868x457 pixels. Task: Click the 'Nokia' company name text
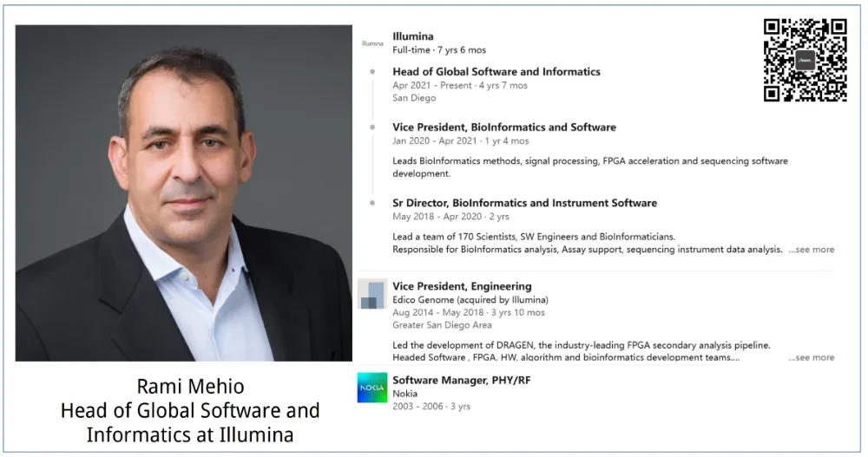[404, 394]
